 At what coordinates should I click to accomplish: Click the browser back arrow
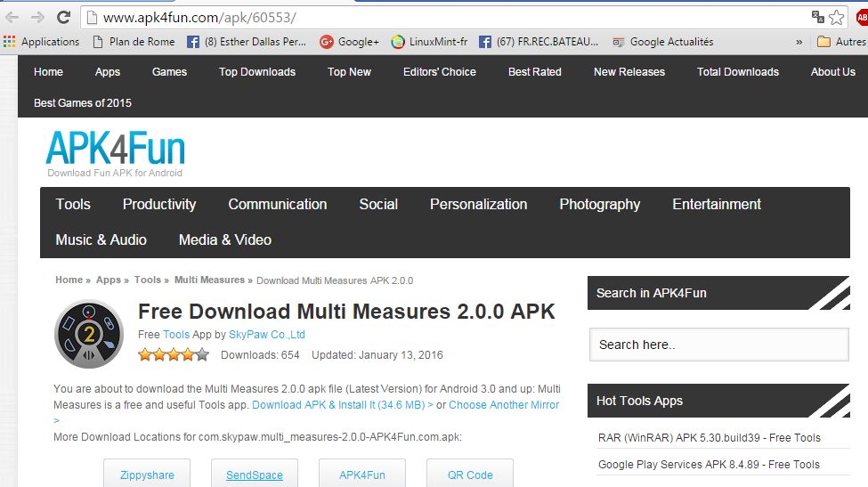tap(12, 18)
